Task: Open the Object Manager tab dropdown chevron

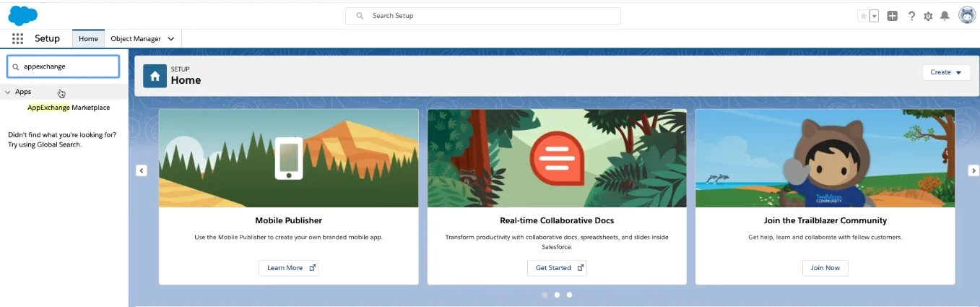Action: [171, 39]
